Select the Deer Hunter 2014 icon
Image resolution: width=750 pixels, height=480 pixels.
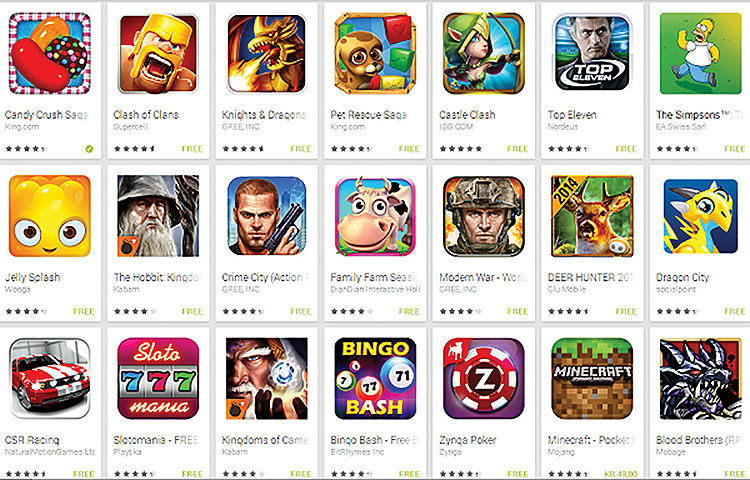coord(592,216)
